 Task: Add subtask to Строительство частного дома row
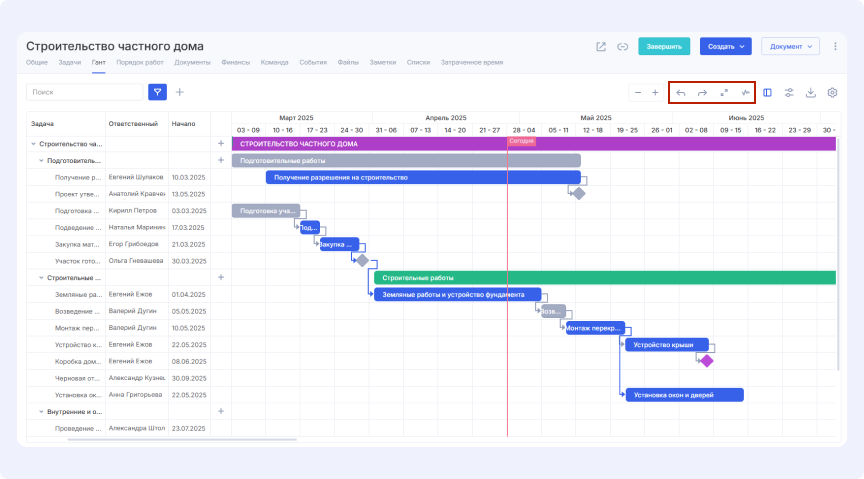(x=221, y=143)
